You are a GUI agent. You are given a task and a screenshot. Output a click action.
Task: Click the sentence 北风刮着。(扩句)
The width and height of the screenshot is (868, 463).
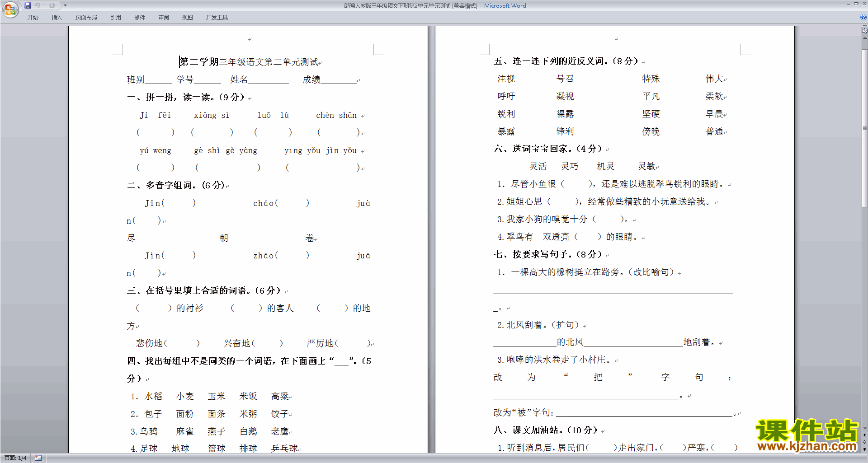(538, 325)
